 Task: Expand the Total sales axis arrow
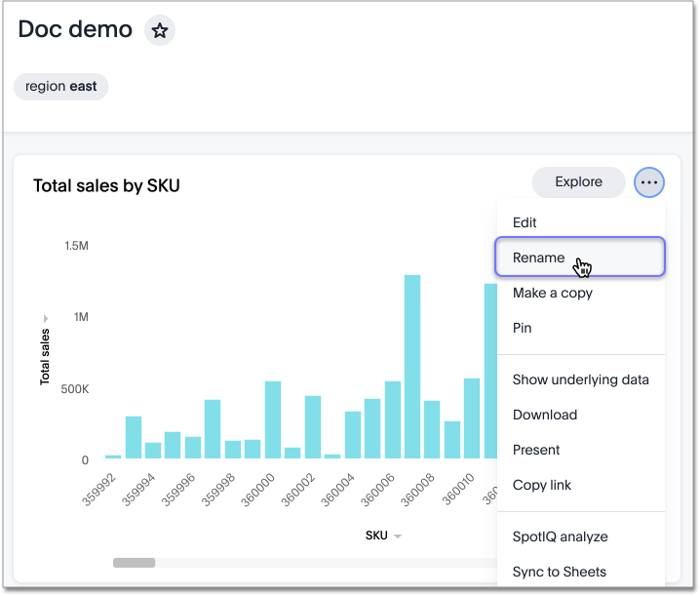coord(46,319)
